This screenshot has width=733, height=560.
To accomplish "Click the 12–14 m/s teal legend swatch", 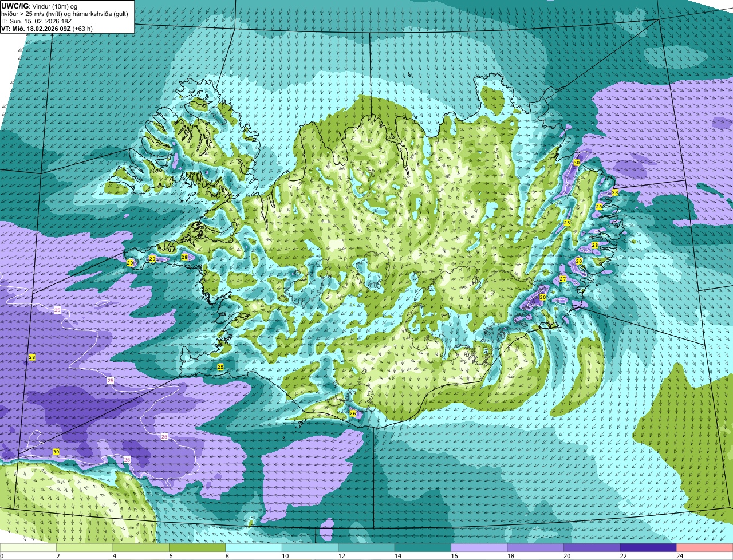I will (x=367, y=548).
